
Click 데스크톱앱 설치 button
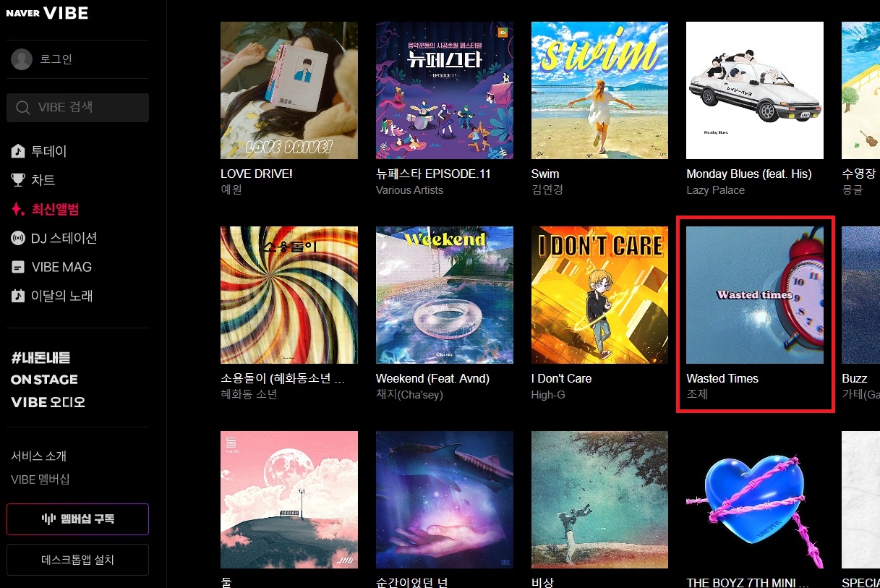pyautogui.click(x=77, y=560)
